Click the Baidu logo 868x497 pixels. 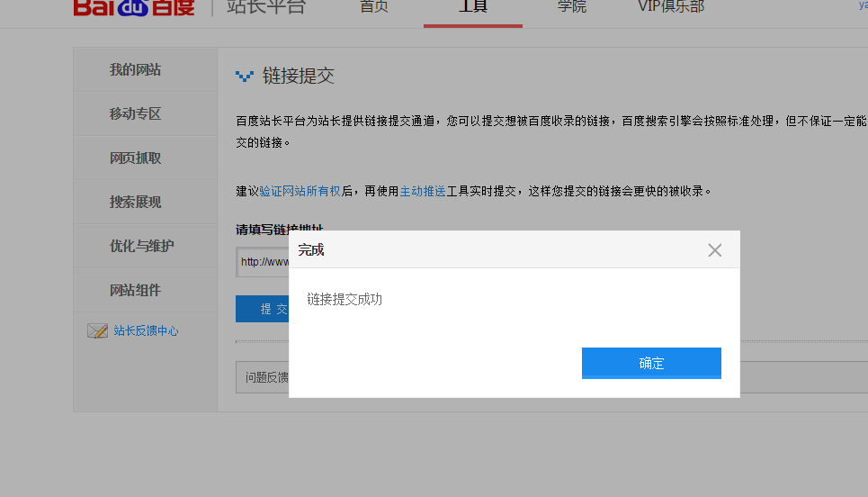click(x=133, y=7)
